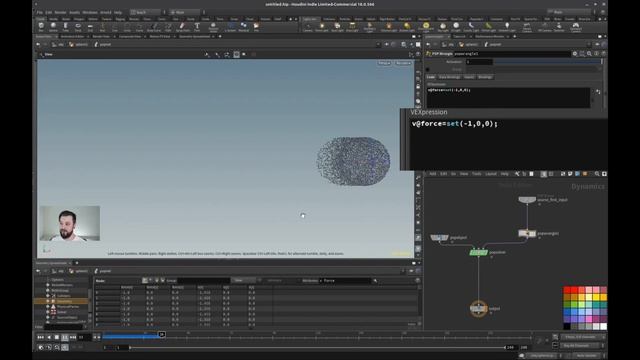640x360 pixels.
Task: Open the Geometry Spreadsheet viewport tab
Action: 194,36
